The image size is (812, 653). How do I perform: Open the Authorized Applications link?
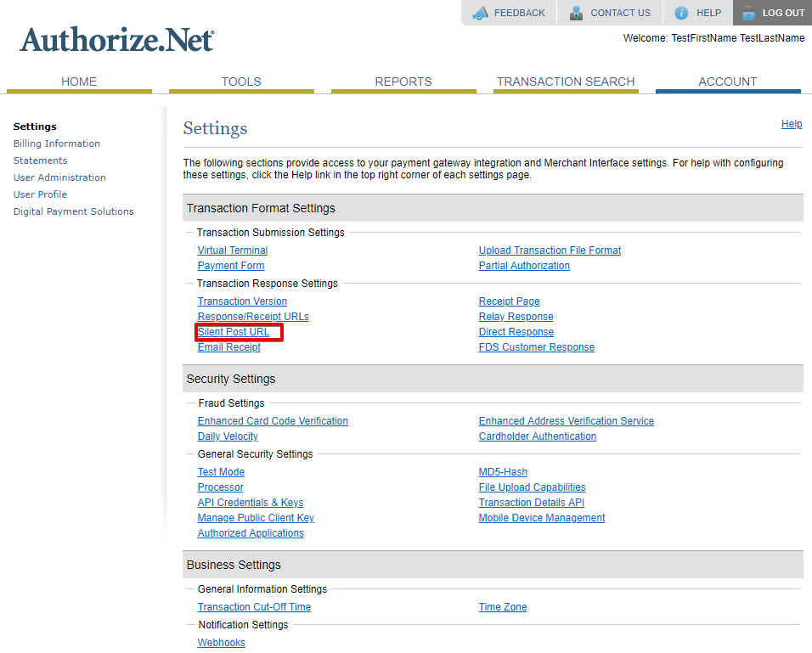point(251,533)
